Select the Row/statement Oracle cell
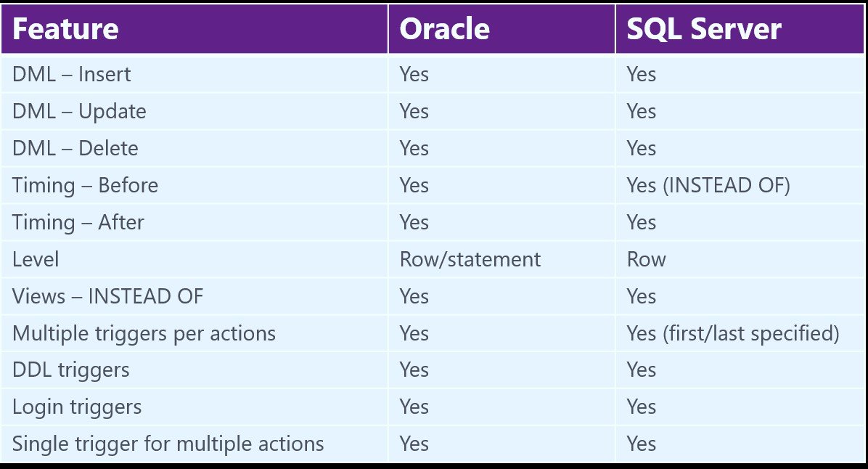The width and height of the screenshot is (868, 469). pos(501,260)
